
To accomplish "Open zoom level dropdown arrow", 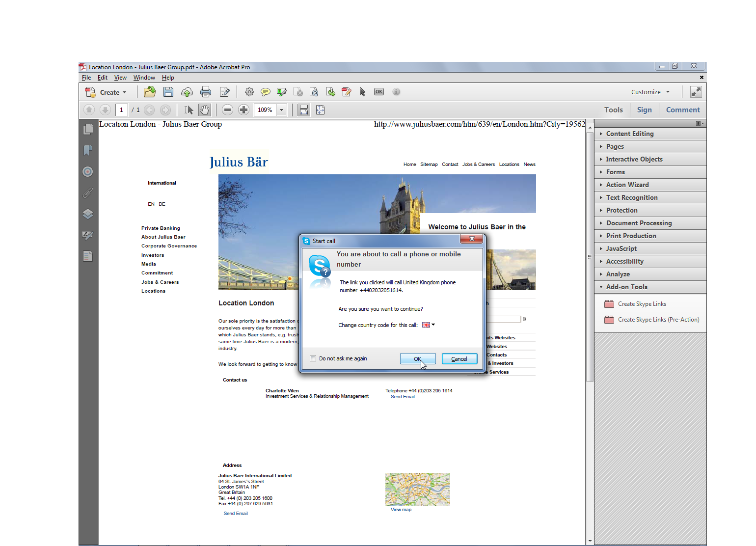I will coord(282,110).
